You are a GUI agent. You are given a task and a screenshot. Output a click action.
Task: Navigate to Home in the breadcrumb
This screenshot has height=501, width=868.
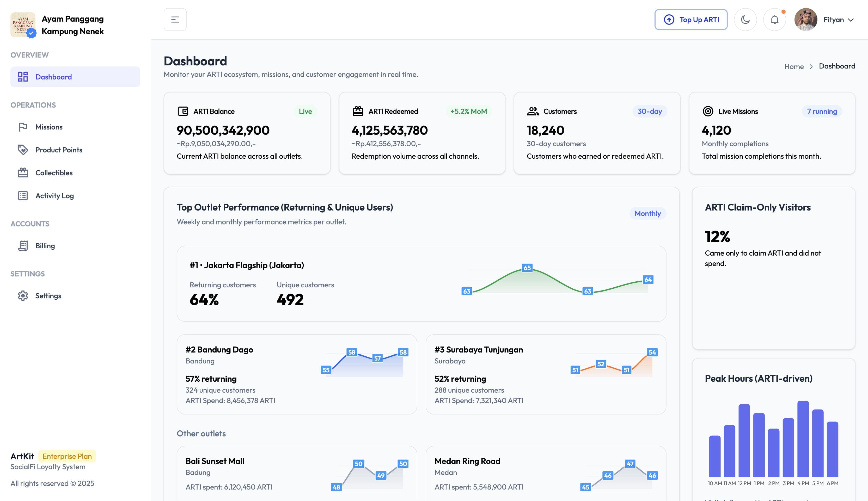click(794, 66)
